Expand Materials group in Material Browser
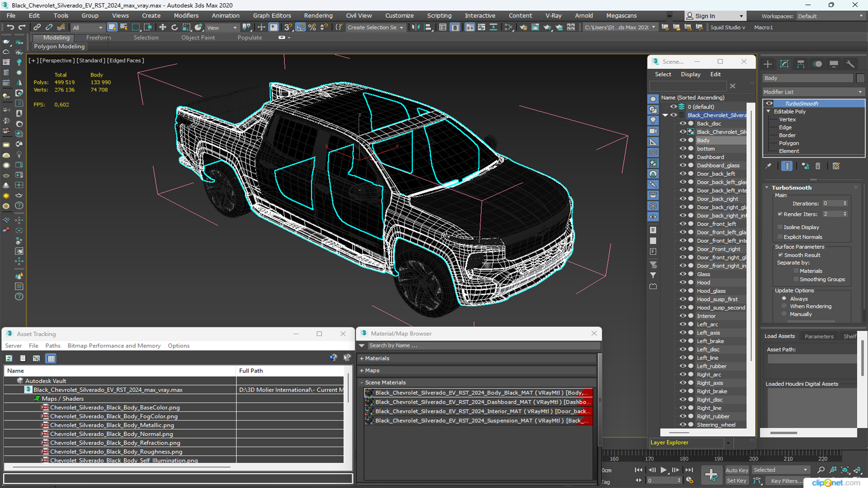The height and width of the screenshot is (488, 868). click(x=362, y=358)
